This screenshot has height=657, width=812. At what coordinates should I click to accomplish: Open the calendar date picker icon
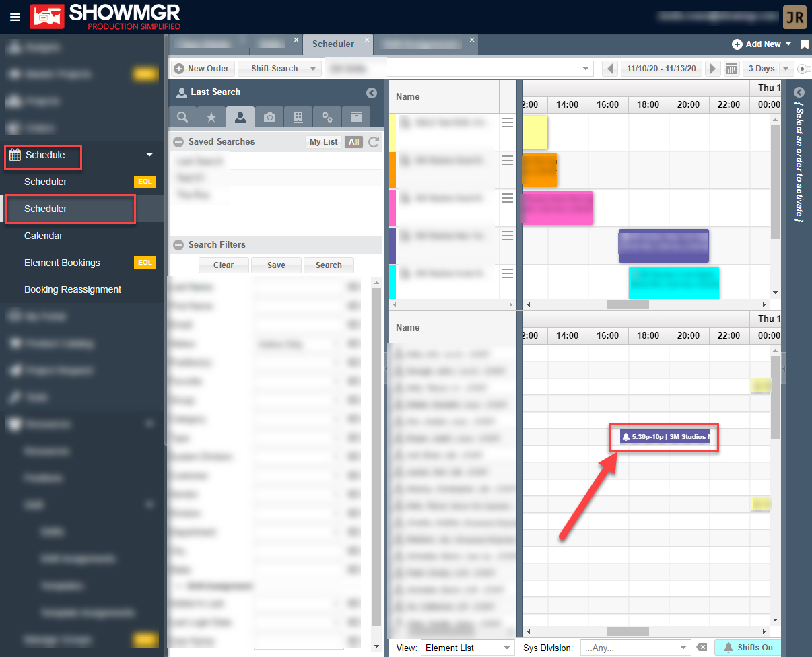731,68
